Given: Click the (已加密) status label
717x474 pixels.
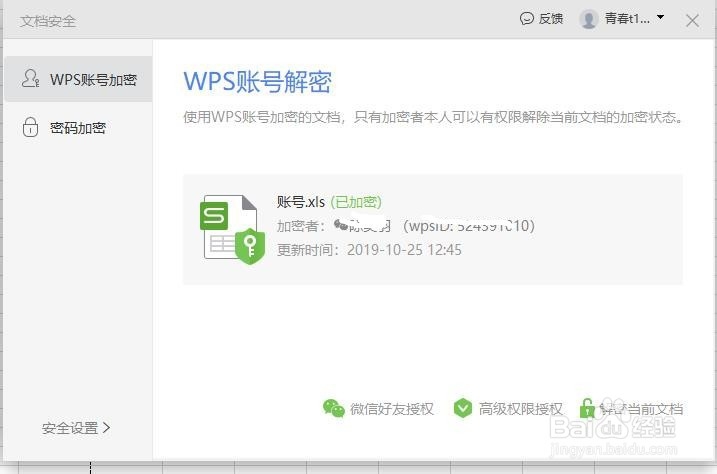Looking at the screenshot, I should (x=356, y=202).
